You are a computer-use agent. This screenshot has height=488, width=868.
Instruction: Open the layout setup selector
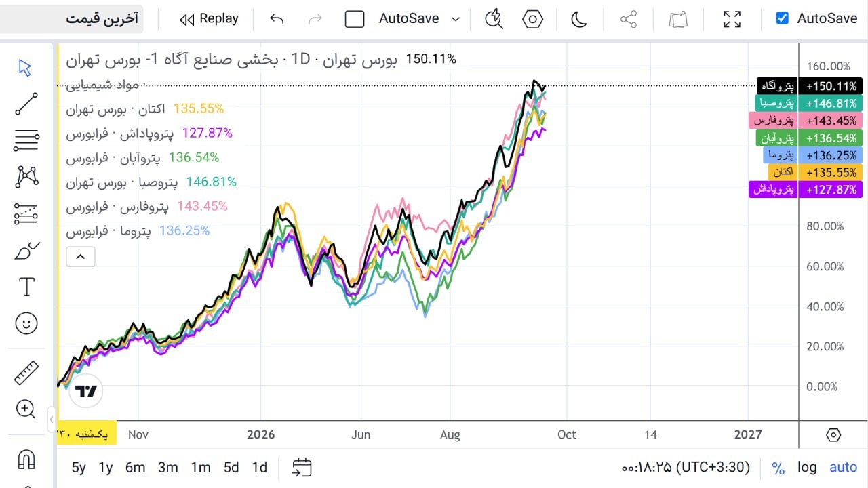pos(355,19)
